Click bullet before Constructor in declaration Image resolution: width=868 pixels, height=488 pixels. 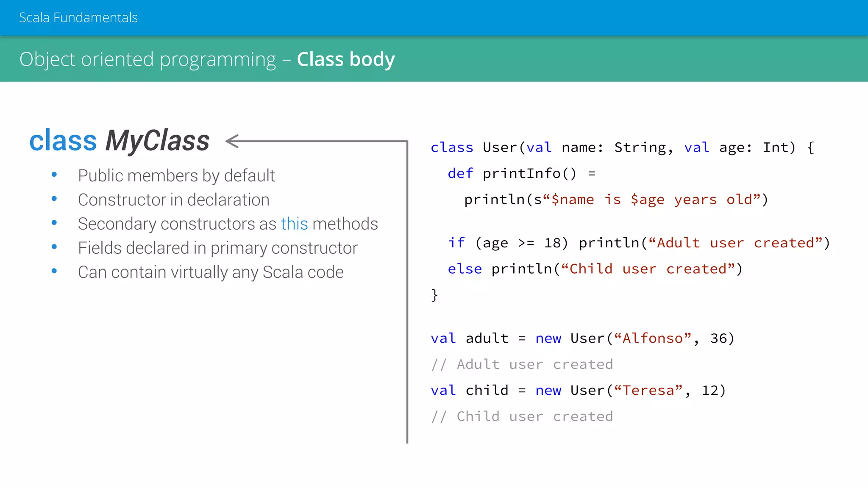tap(54, 199)
